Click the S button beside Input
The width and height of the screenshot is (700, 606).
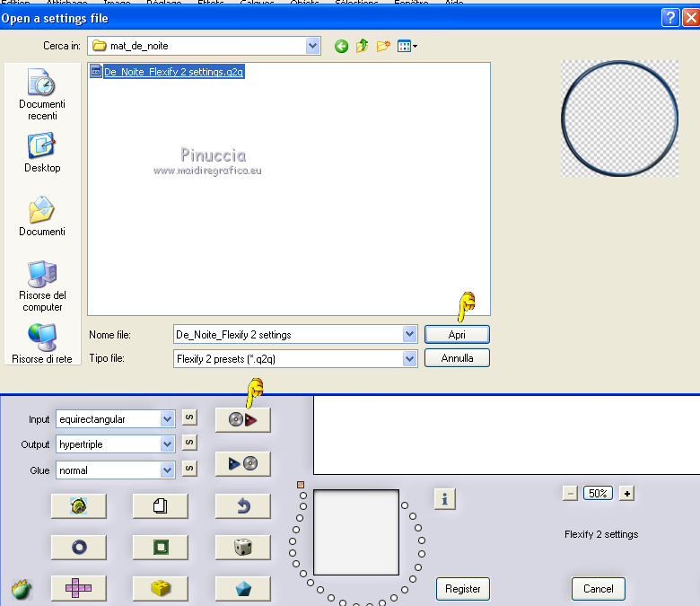coord(189,418)
